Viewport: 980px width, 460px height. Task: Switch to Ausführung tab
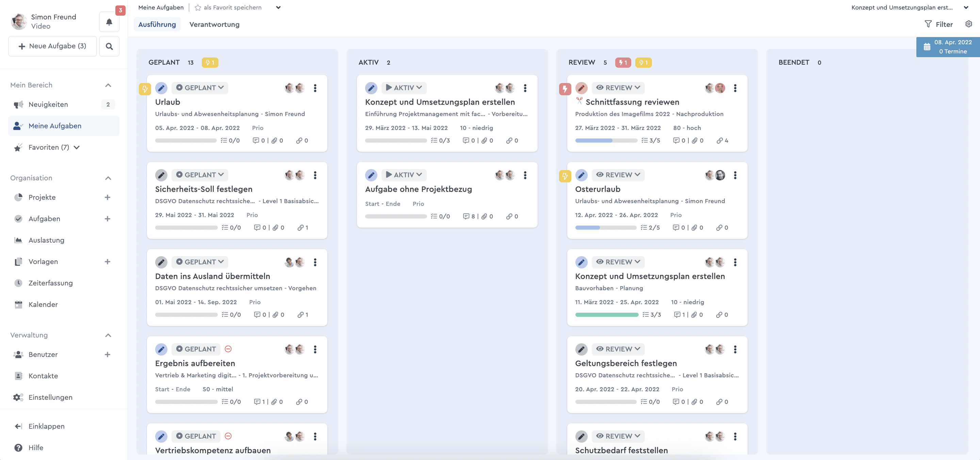pyautogui.click(x=157, y=25)
